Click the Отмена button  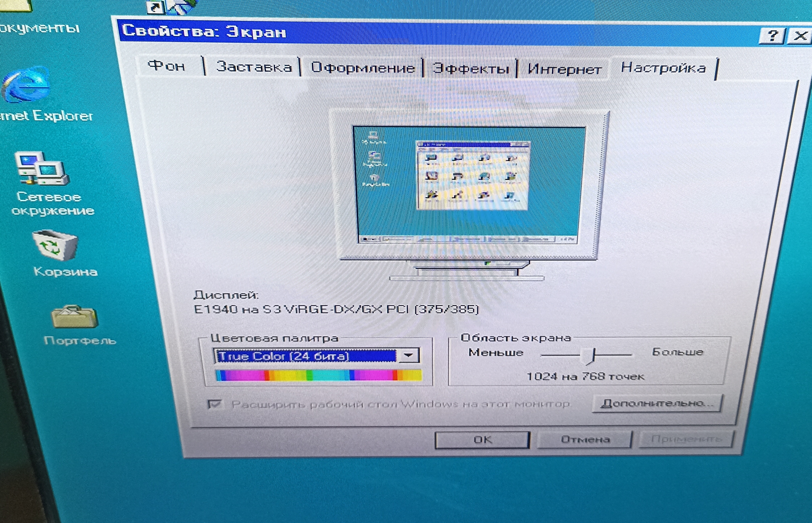pyautogui.click(x=585, y=440)
